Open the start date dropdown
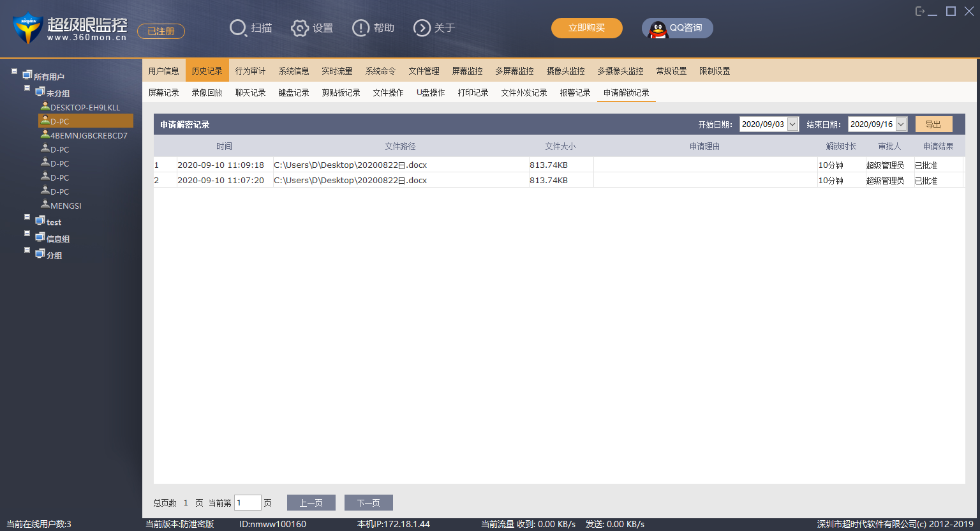The height and width of the screenshot is (531, 980). [x=792, y=124]
